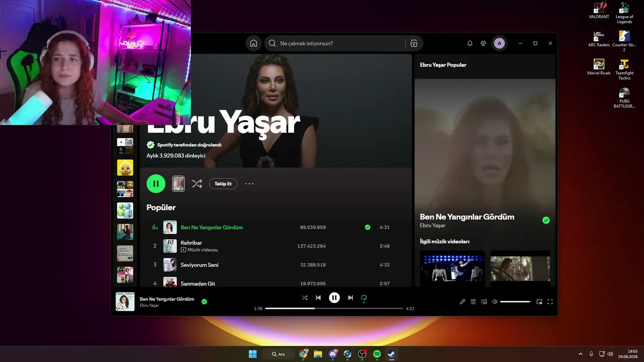This screenshot has width=644, height=362.
Task: Click the Ben Ne Yangınlar Gördüm title in the track list
Action: click(x=212, y=227)
